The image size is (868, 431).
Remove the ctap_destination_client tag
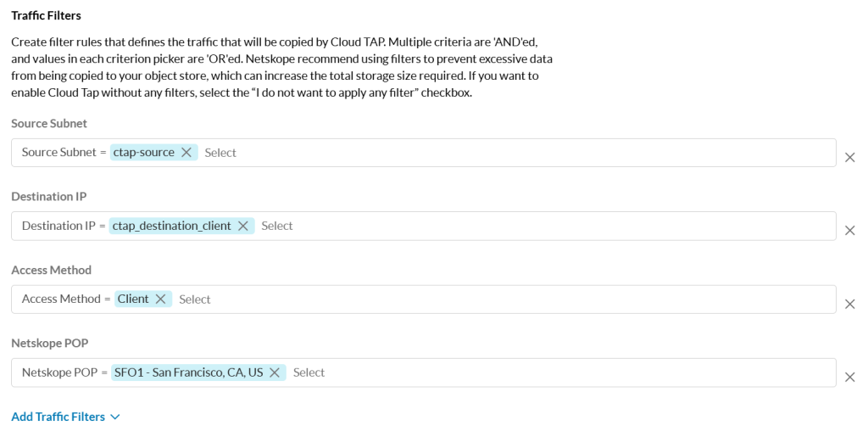point(243,226)
